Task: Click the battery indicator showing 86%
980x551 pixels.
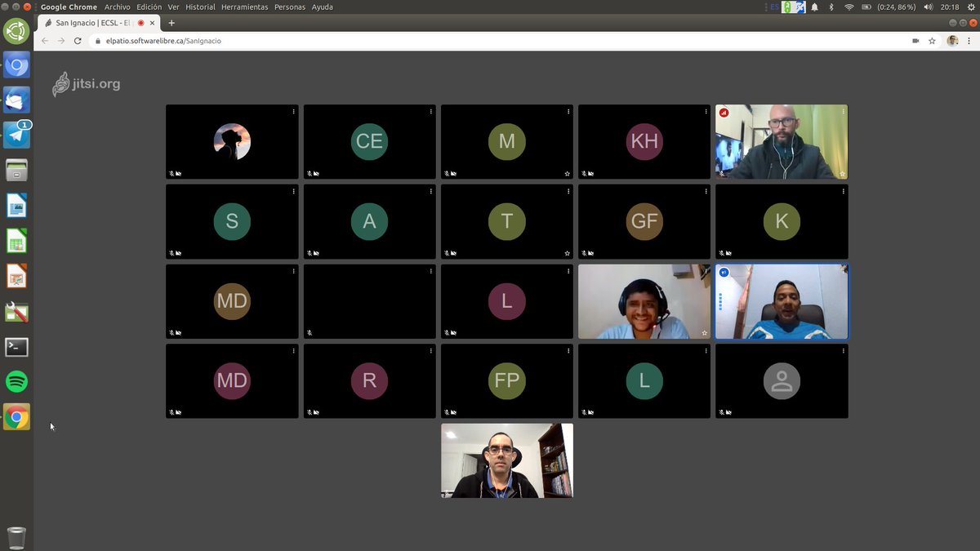Action: [889, 7]
